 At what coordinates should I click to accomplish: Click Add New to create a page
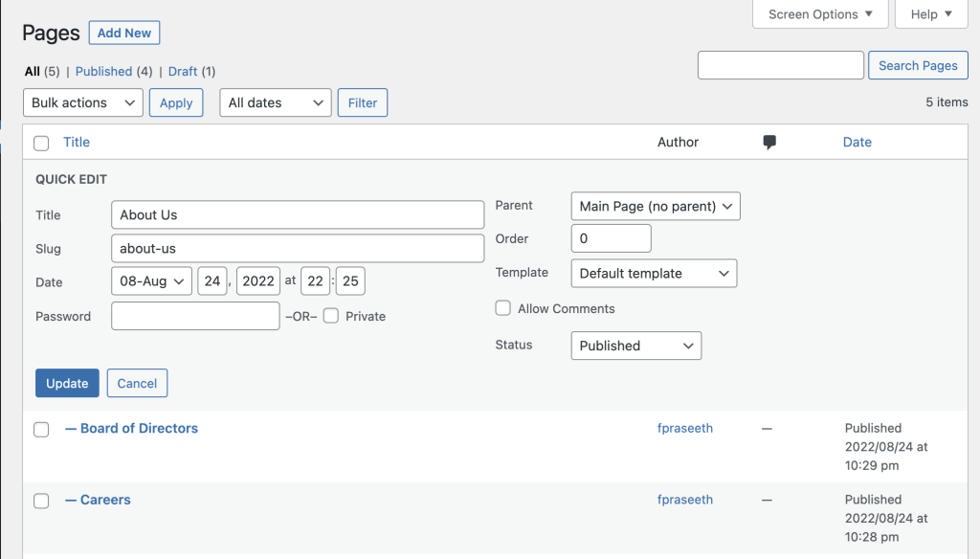(123, 32)
